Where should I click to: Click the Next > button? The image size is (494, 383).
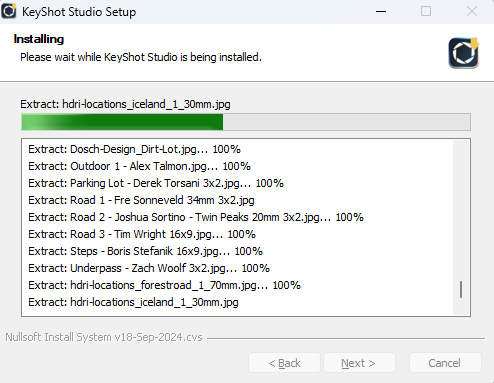pos(359,363)
